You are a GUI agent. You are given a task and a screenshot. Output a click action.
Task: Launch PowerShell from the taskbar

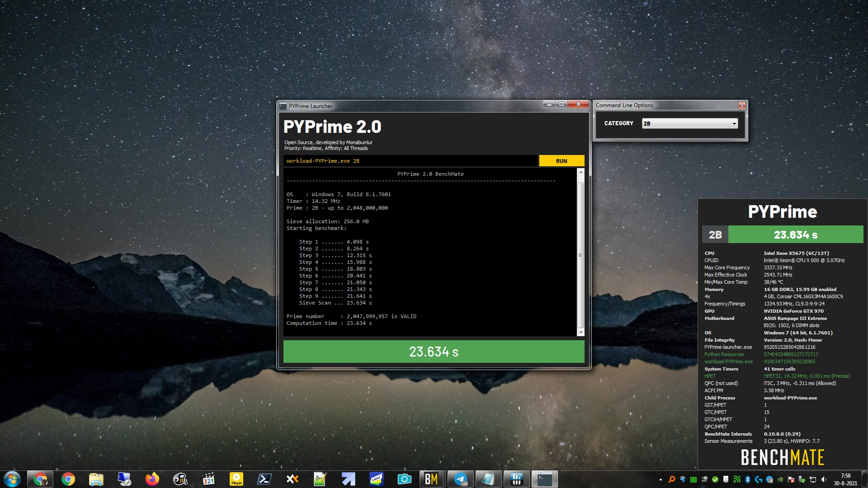point(264,479)
